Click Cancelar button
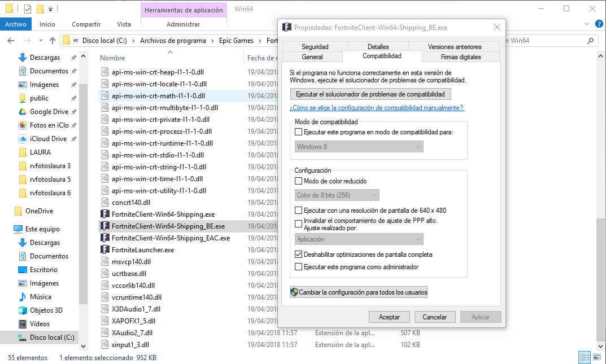The image size is (606, 364). [x=435, y=317]
